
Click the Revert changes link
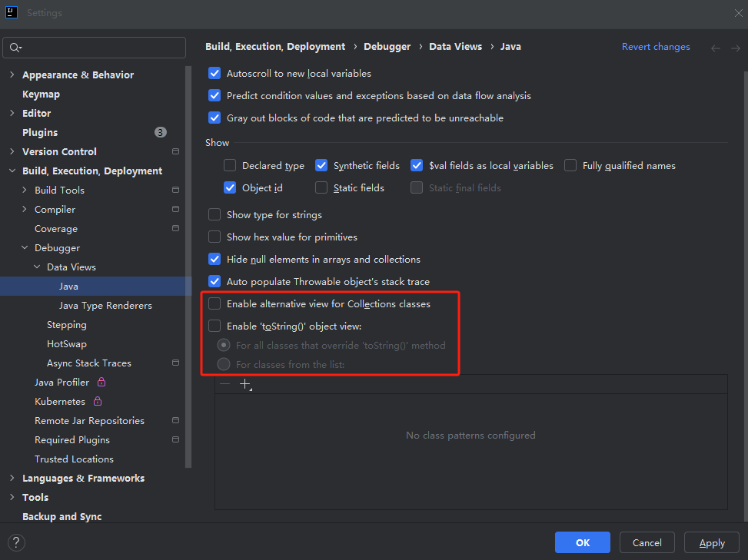click(x=655, y=47)
